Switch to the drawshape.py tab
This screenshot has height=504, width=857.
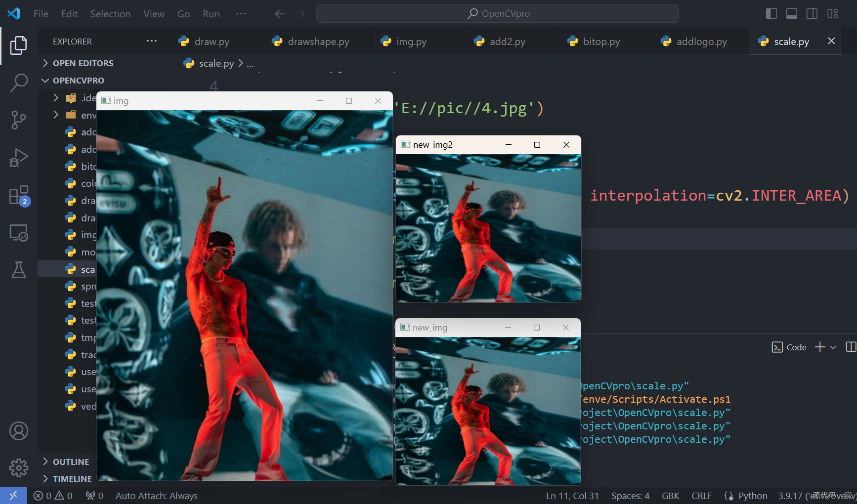pos(317,42)
